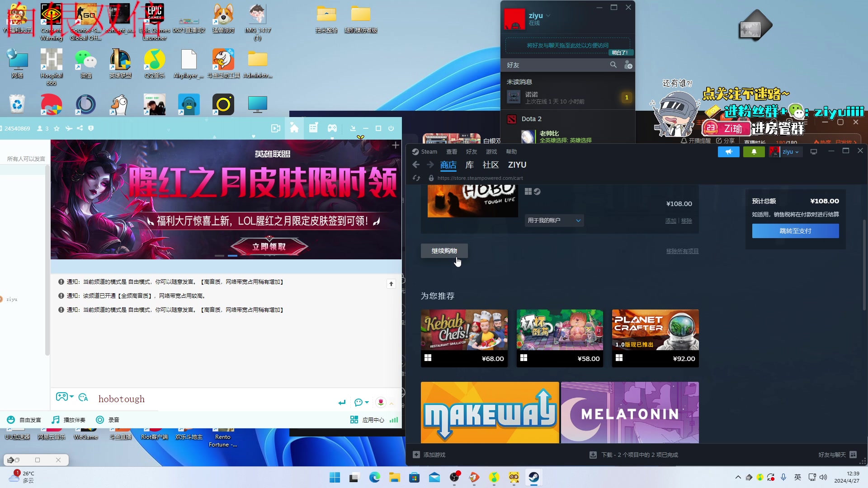Expand ziyu status dropdown in friends window
The height and width of the screenshot is (488, 868).
pyautogui.click(x=548, y=15)
